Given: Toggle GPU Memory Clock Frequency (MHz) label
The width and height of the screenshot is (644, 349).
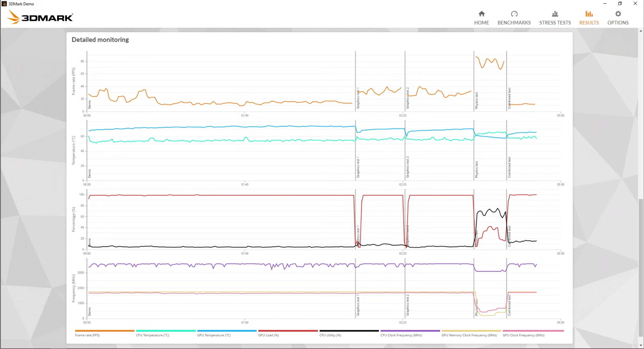Looking at the screenshot, I should coord(469,335).
